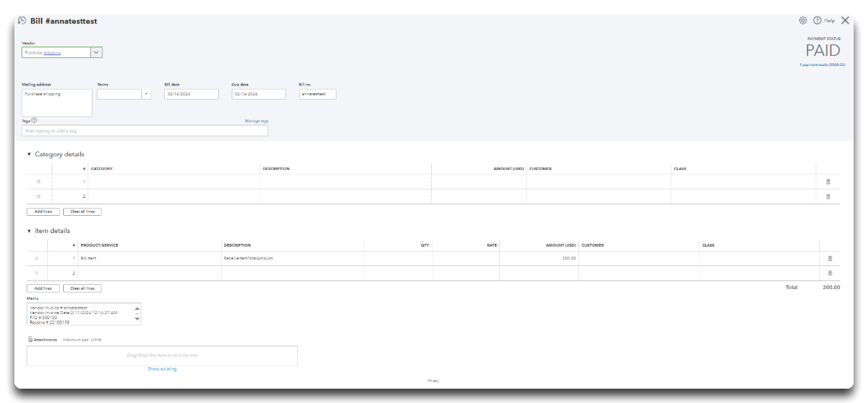Delete the Bill Item line with trash icon
The width and height of the screenshot is (868, 403).
click(830, 258)
